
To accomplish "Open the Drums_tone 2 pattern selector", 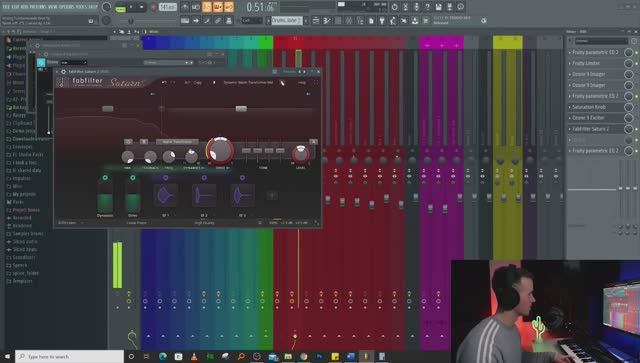I will (287, 20).
